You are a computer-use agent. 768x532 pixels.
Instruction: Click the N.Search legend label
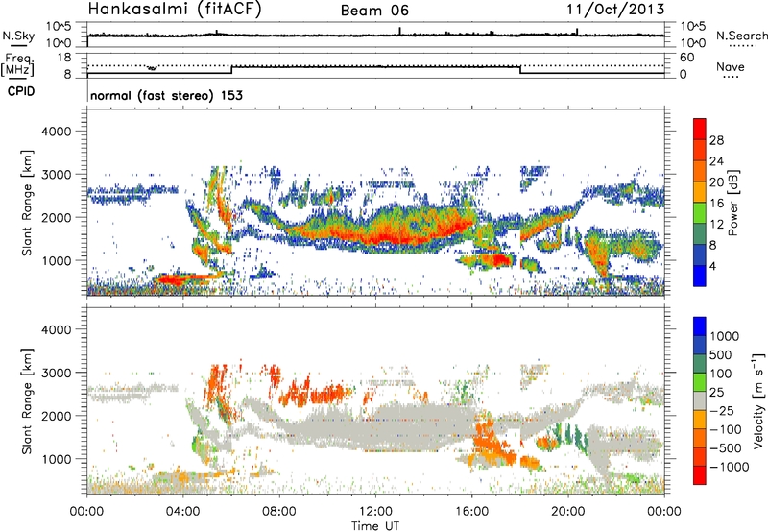click(x=741, y=36)
